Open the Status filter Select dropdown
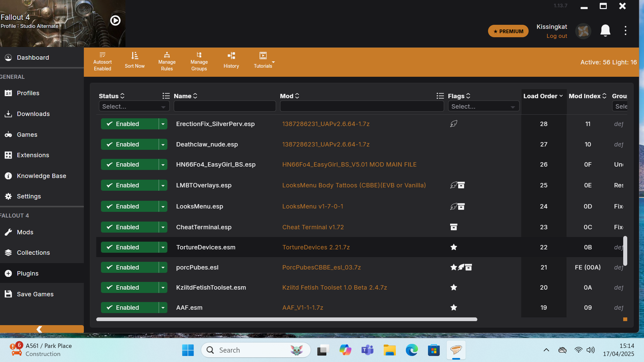 134,106
